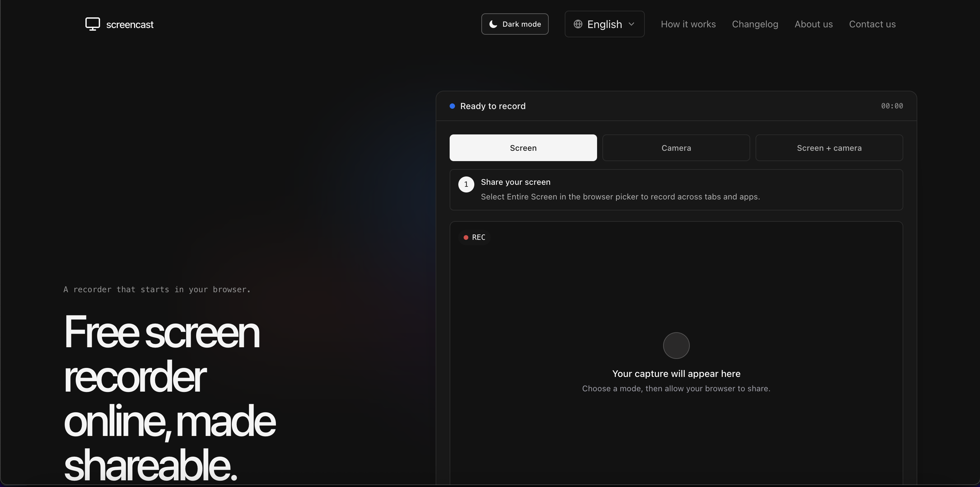Click the 00:00 timer readout
The width and height of the screenshot is (980, 487).
coord(892,106)
